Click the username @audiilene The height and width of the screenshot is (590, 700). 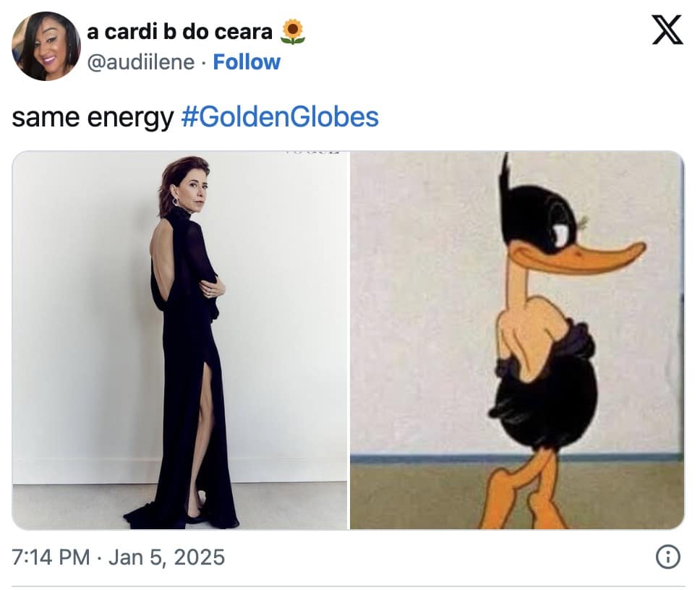(x=142, y=63)
